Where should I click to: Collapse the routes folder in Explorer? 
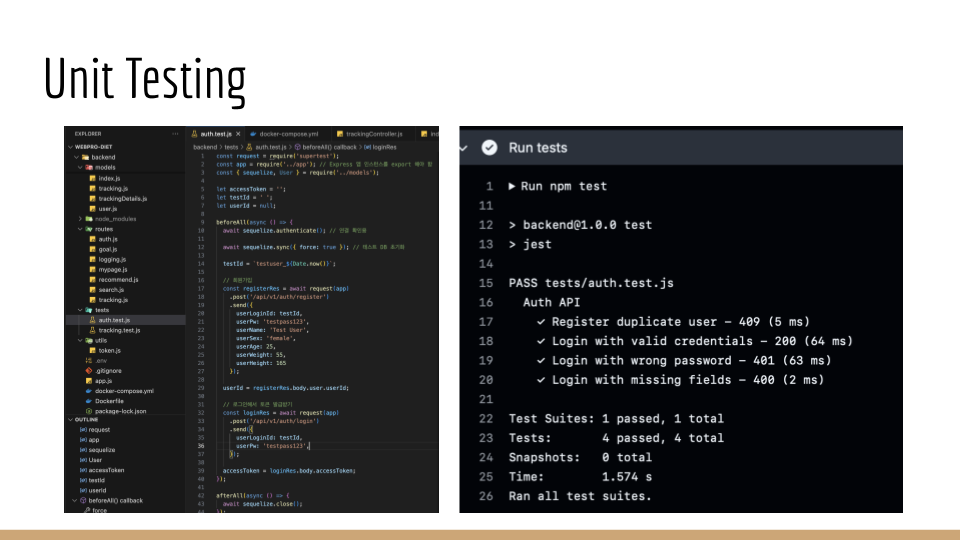(x=80, y=229)
